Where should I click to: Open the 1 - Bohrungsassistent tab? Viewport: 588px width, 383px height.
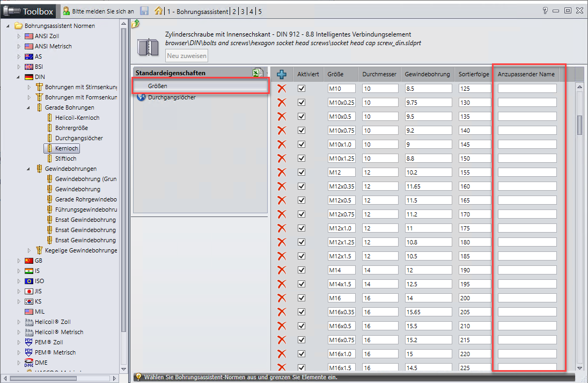click(x=197, y=11)
